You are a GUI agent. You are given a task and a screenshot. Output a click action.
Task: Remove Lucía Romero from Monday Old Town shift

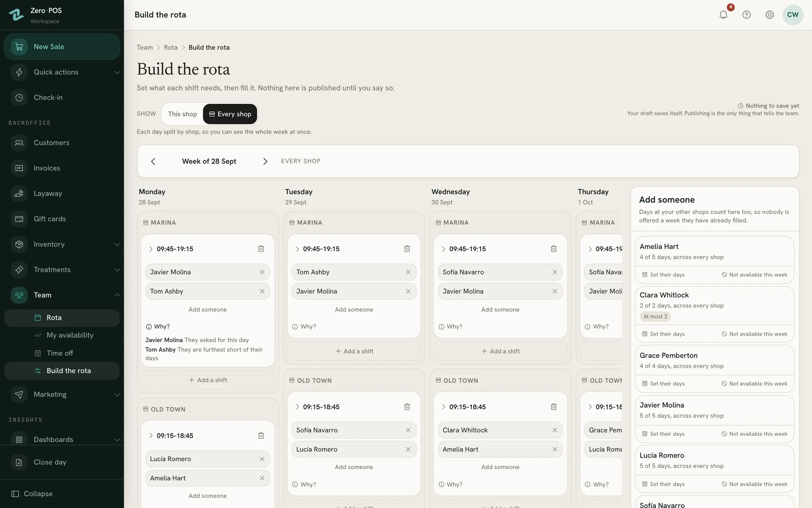[262, 459]
